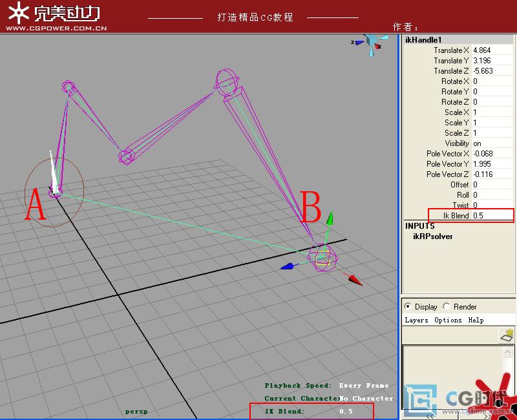The height and width of the screenshot is (420, 517).
Task: Click the Every Frame HUD value
Action: (x=364, y=385)
